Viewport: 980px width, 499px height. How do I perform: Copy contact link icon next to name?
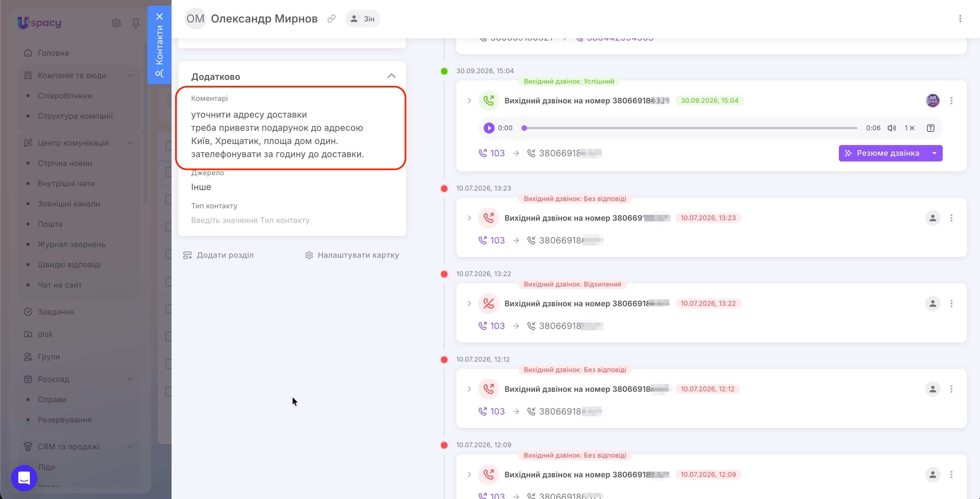point(331,19)
